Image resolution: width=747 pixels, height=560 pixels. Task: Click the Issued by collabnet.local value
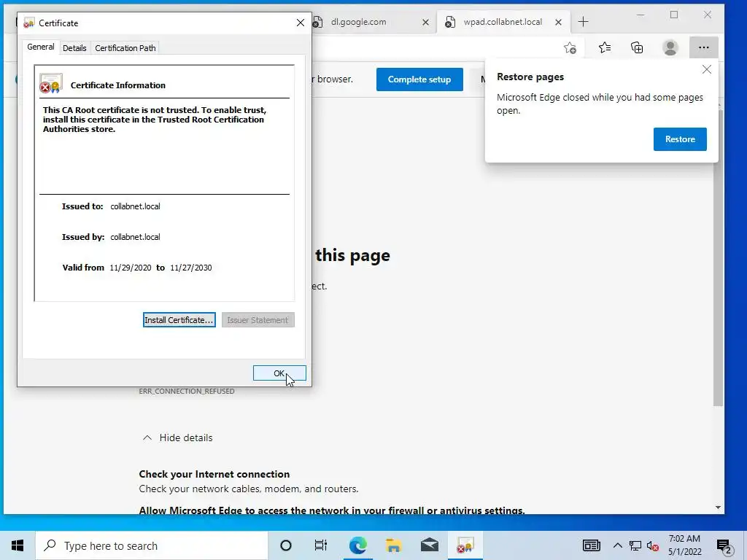[x=135, y=237]
